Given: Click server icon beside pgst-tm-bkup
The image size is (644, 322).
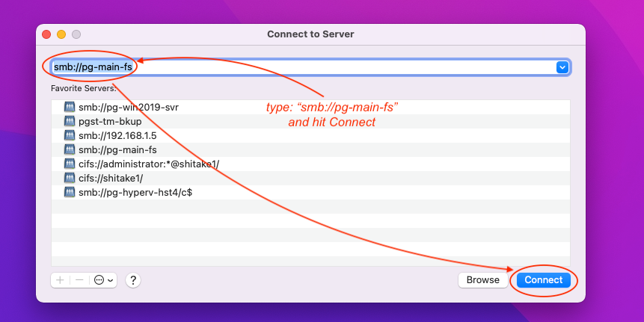Looking at the screenshot, I should click(70, 121).
